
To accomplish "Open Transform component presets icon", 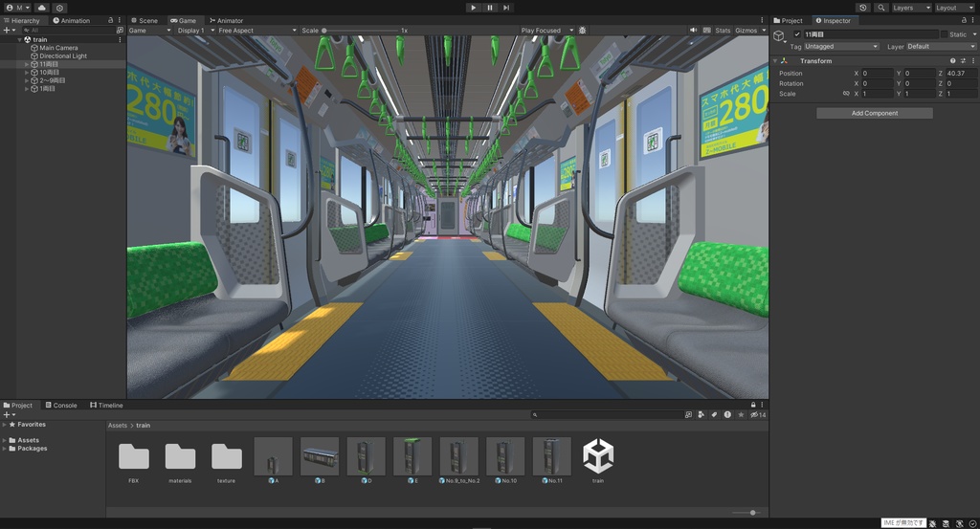I will pos(963,60).
